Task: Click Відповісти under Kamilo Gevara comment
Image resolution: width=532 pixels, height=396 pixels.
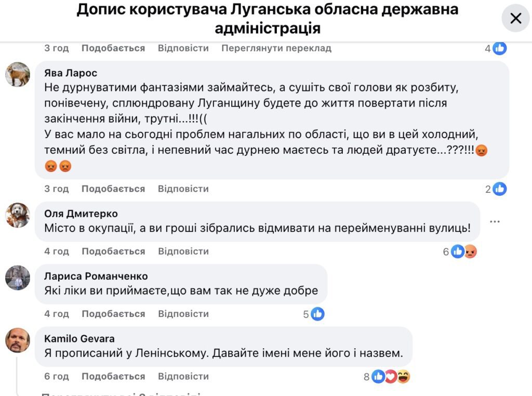Action: point(182,376)
